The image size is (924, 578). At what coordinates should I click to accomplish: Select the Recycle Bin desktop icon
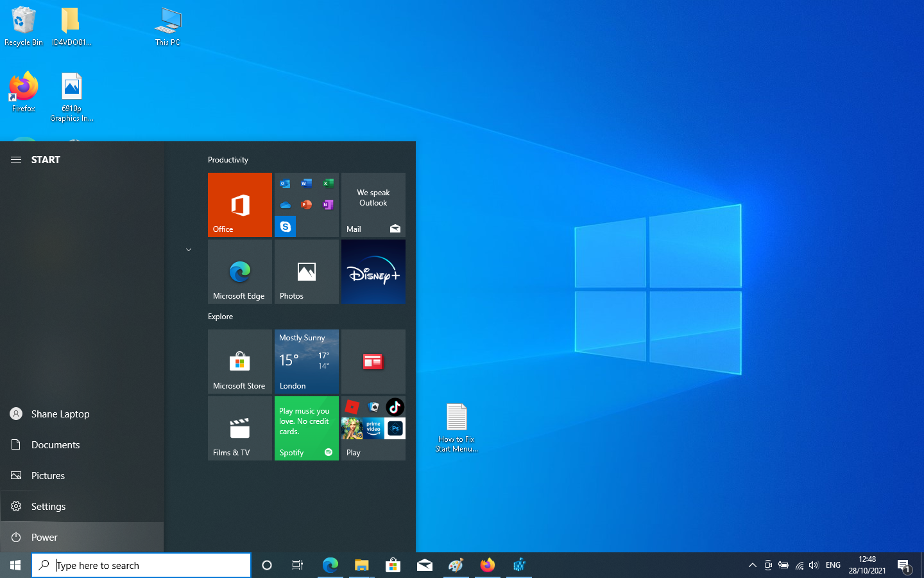coord(24,26)
